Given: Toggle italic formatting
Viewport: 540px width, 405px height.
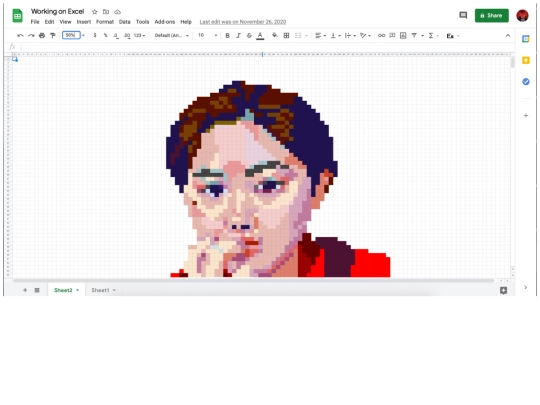Looking at the screenshot, I should click(x=238, y=35).
